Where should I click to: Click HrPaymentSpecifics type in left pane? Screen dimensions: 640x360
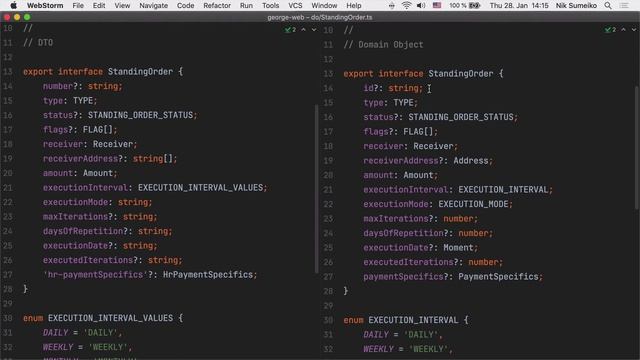click(x=208, y=275)
